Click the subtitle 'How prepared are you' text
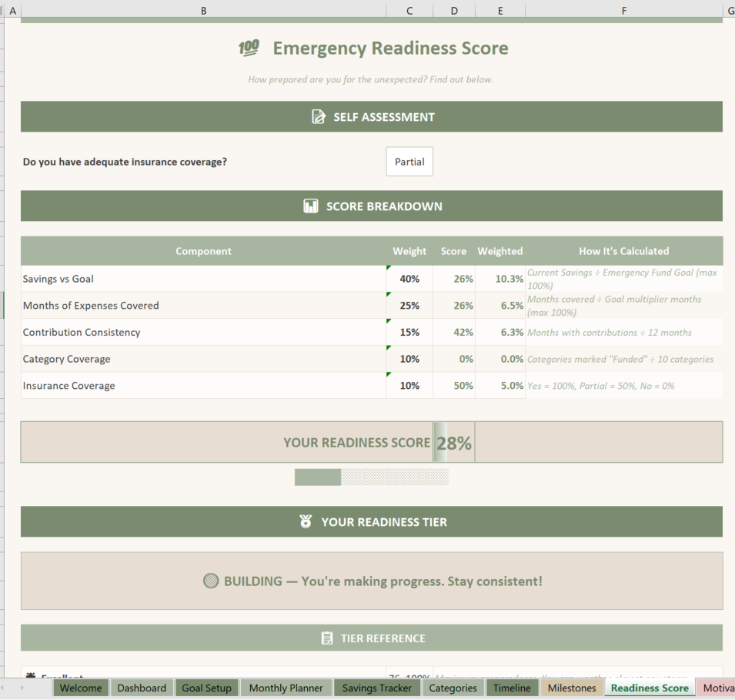 (x=370, y=79)
